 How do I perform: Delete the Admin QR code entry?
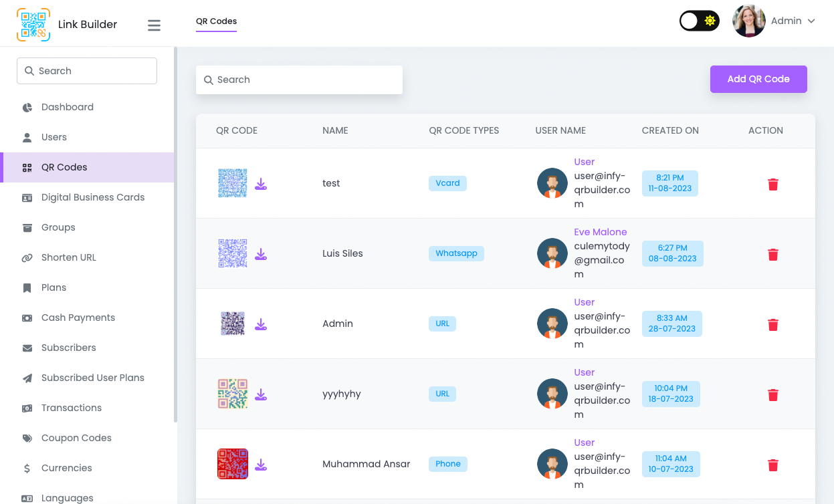772,325
